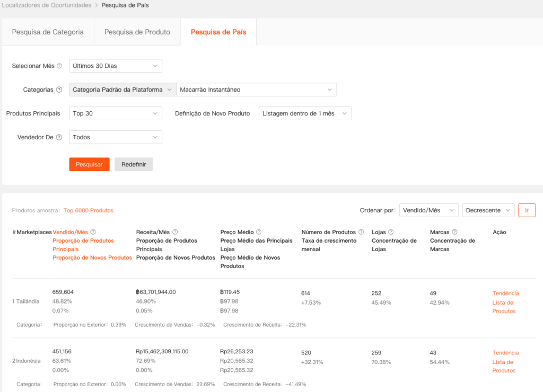Click info icon beside Lojas header

(391, 232)
